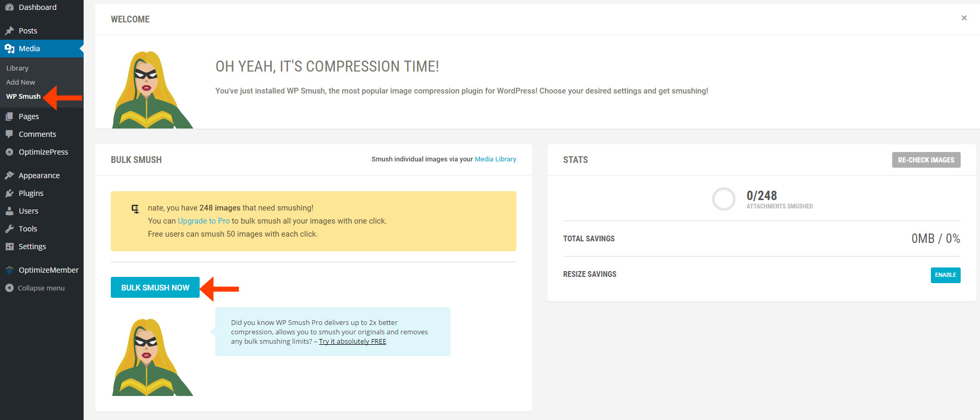Viewport: 980px width, 420px height.
Task: Click the Users person icon
Action: point(9,211)
